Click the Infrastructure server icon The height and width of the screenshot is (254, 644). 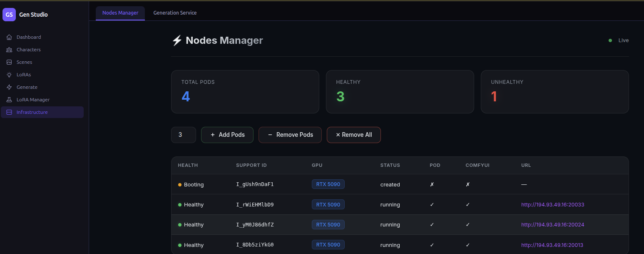pos(9,112)
